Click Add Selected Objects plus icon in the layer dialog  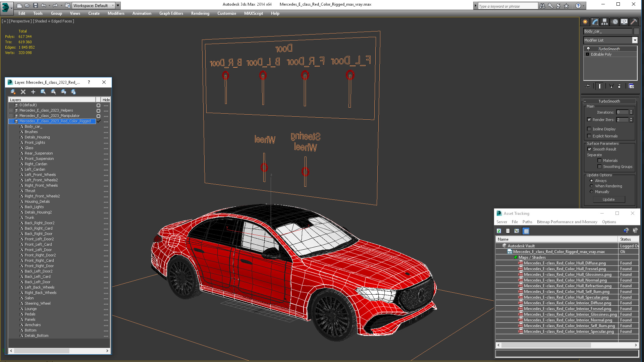tap(33, 92)
